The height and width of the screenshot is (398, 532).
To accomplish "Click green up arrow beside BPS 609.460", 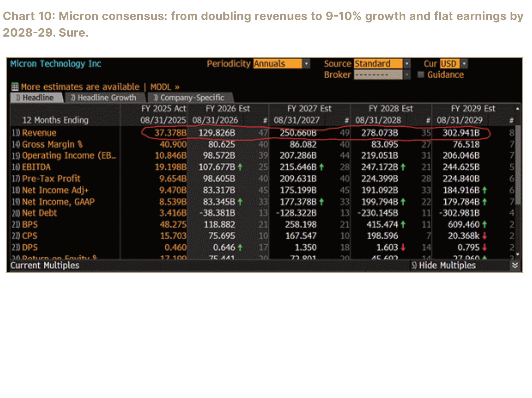I will coord(485,224).
